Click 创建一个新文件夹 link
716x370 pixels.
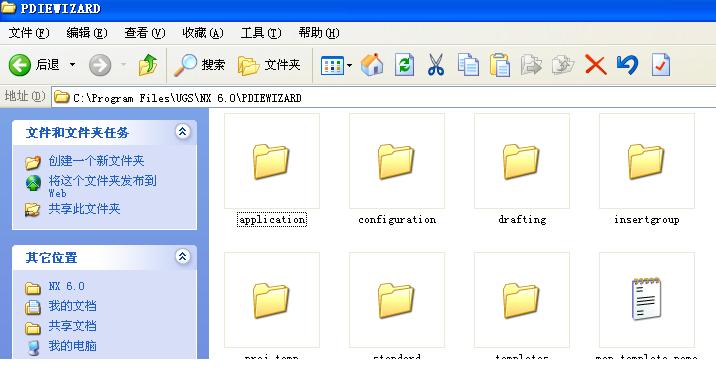pyautogui.click(x=96, y=161)
